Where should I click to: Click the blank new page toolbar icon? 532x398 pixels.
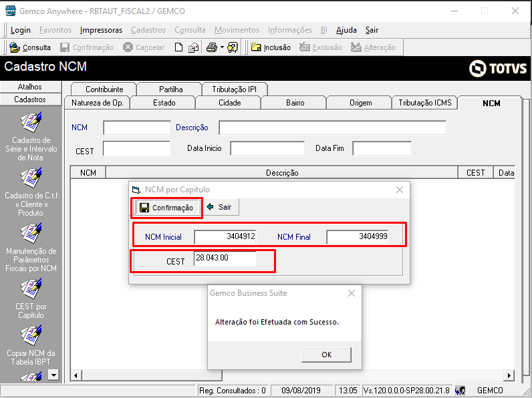(178, 47)
